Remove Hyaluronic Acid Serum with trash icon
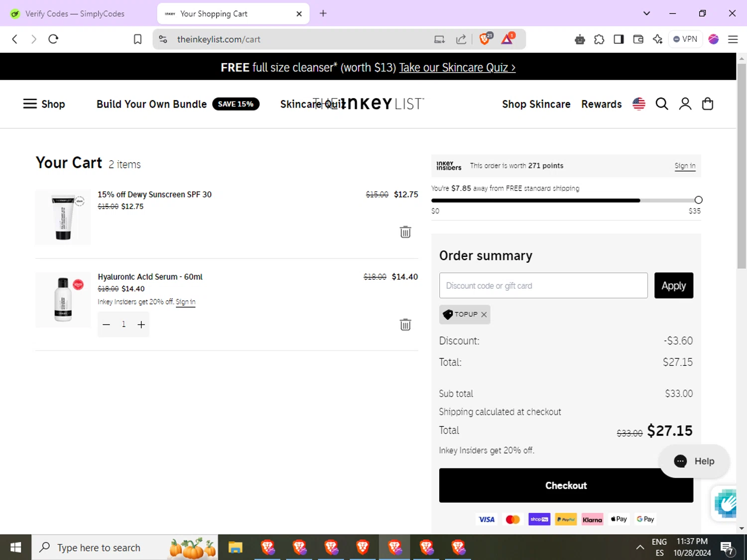Screen dimensions: 747x560 [x=405, y=325]
